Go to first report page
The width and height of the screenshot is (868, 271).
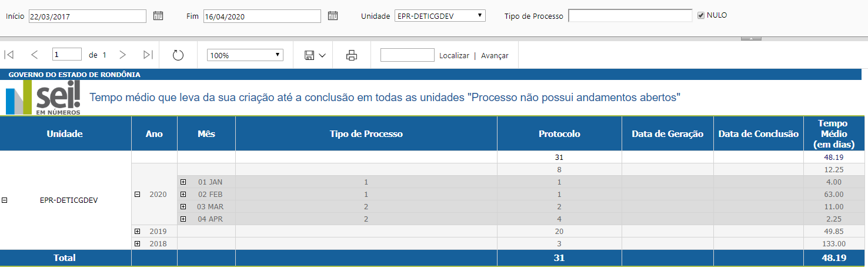(x=9, y=55)
